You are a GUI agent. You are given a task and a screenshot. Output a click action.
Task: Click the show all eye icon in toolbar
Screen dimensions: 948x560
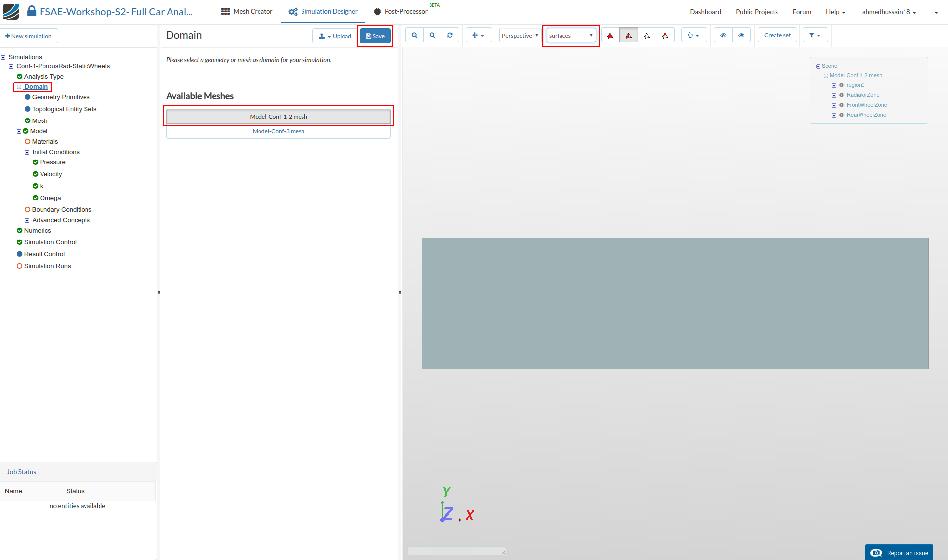tap(741, 35)
